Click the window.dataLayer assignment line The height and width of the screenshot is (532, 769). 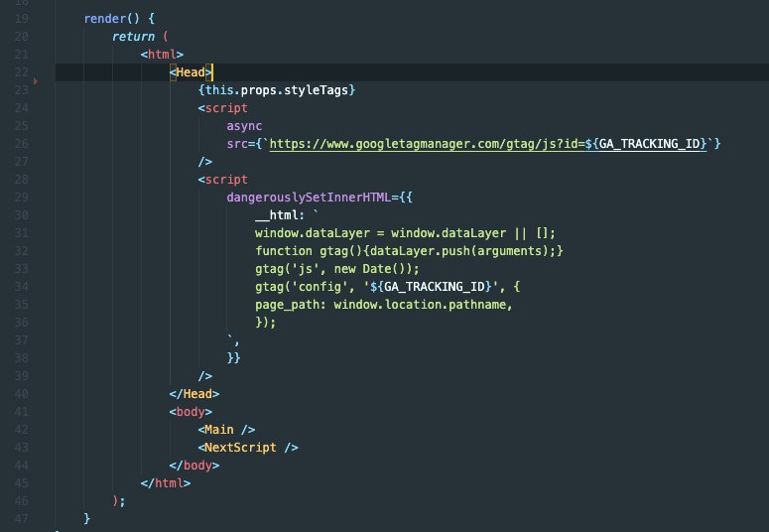pos(405,233)
